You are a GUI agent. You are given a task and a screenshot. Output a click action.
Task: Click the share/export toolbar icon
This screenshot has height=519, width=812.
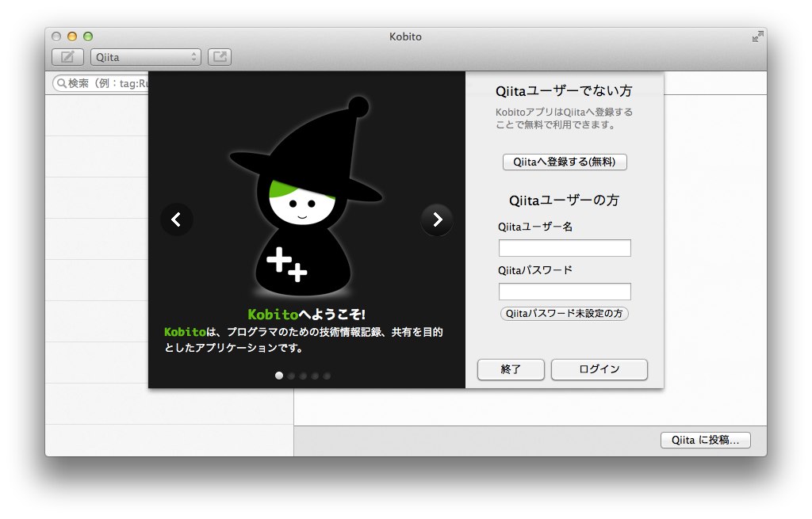pos(220,57)
